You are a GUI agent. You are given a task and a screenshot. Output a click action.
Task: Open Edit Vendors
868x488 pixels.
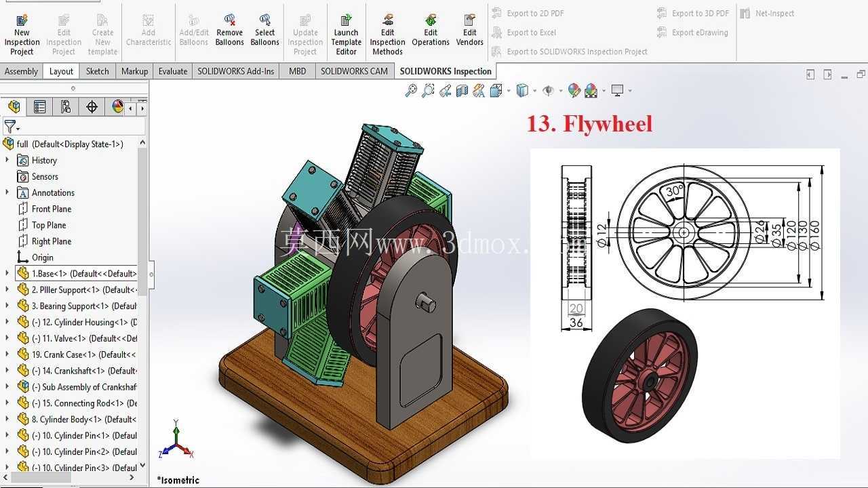(470, 30)
